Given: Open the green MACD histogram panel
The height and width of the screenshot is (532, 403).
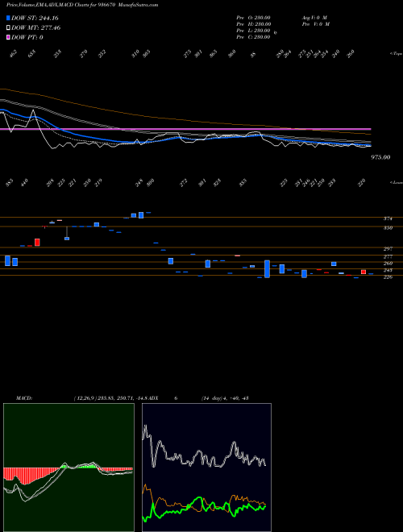Looking at the screenshot, I should pos(69,468).
